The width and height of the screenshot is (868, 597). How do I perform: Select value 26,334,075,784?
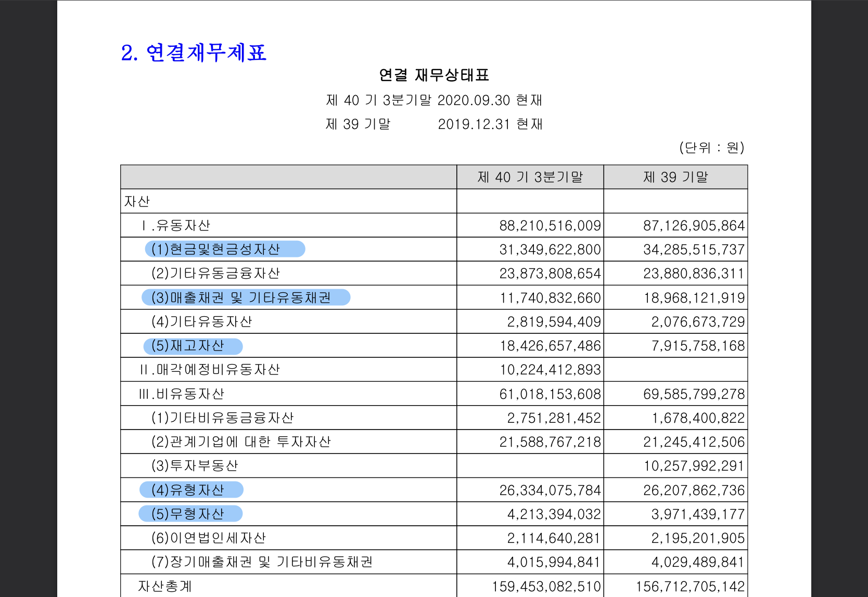point(550,490)
